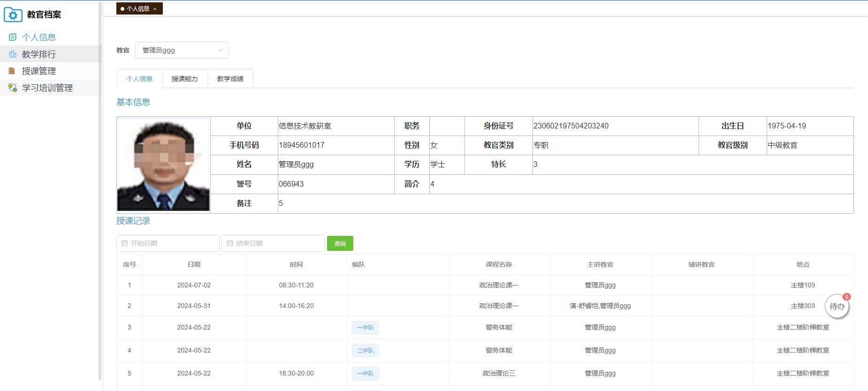Click the time 14:00-16:20 cell
Image resolution: width=868 pixels, height=391 pixels.
pyautogui.click(x=296, y=306)
